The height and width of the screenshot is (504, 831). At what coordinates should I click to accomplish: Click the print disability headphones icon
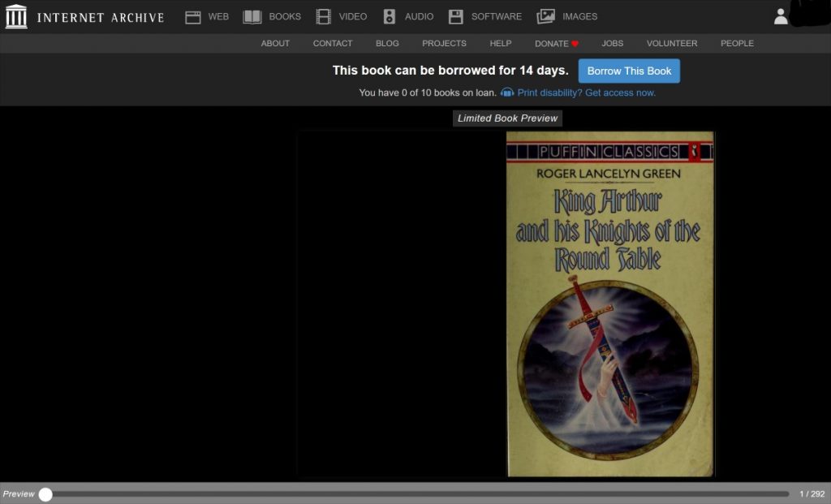(x=507, y=93)
